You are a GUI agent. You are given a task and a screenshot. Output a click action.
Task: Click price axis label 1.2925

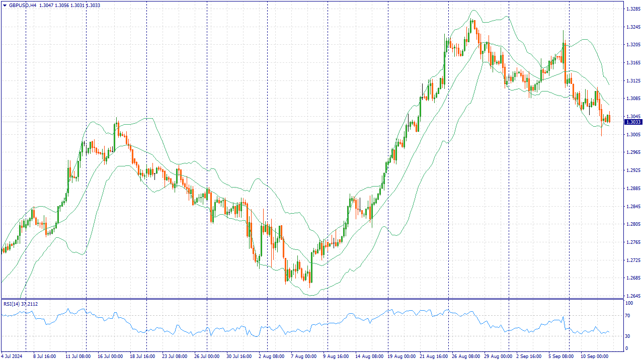tap(633, 170)
